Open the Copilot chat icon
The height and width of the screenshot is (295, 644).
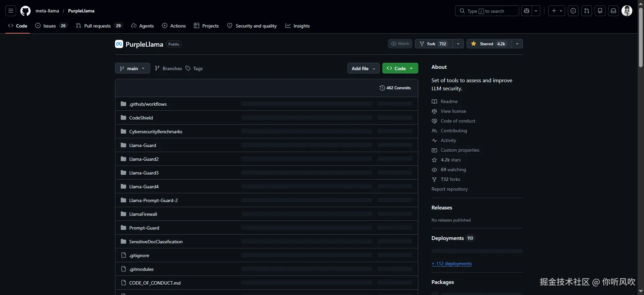coord(527,11)
